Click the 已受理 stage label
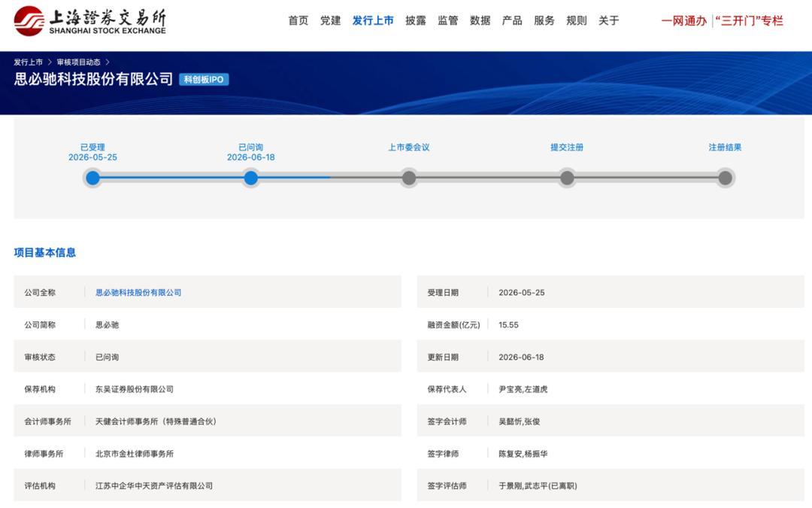812x508 pixels. (x=92, y=148)
